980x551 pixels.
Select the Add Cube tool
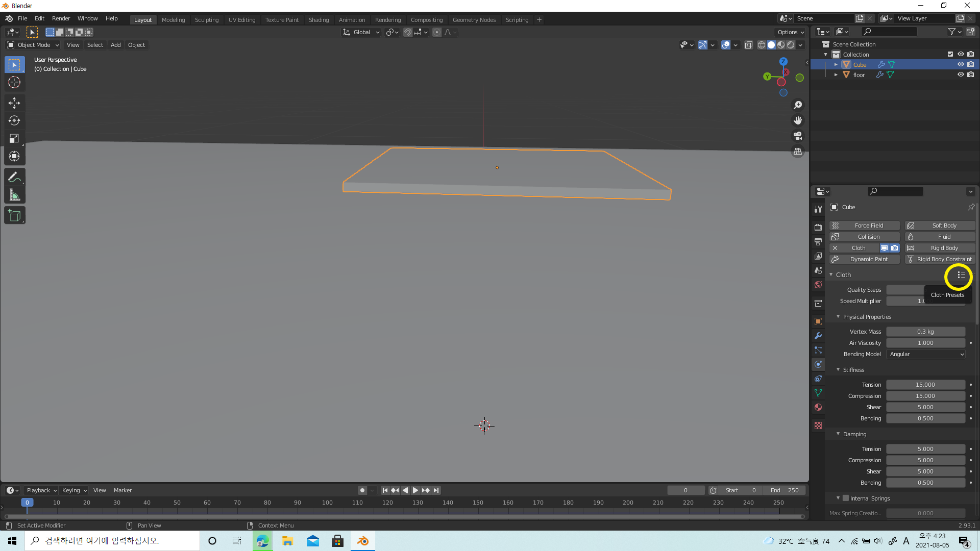[14, 215]
